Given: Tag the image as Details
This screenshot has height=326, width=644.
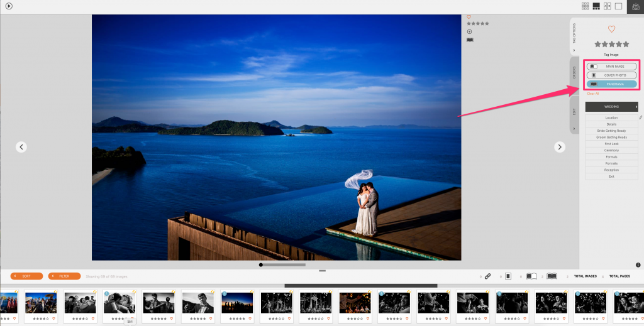Looking at the screenshot, I should tap(611, 124).
